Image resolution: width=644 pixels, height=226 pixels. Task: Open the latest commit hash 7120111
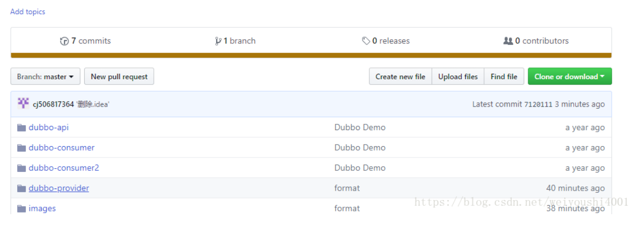point(538,104)
